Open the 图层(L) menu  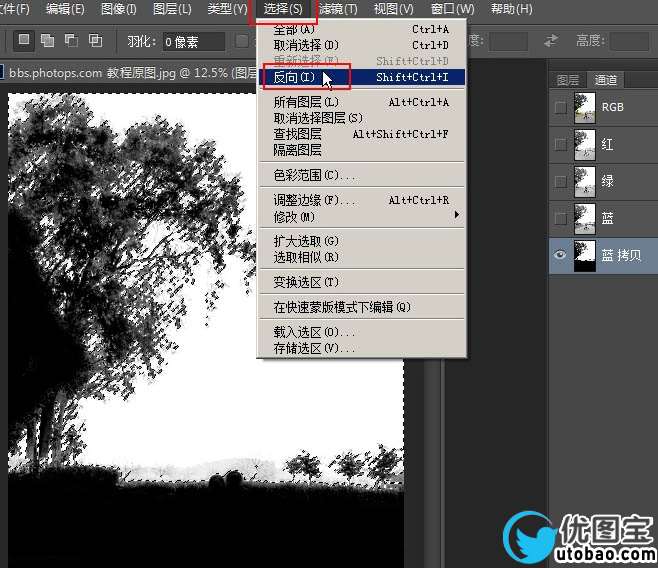point(172,9)
